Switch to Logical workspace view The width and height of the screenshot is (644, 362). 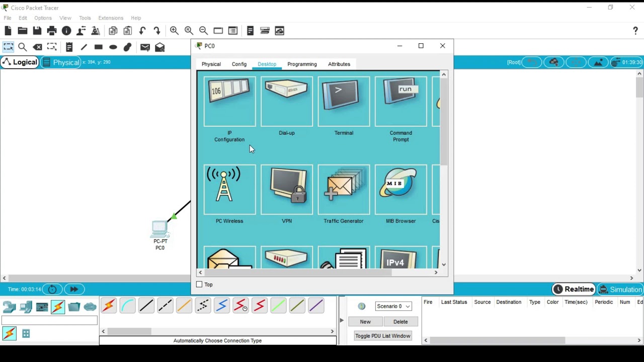point(20,62)
